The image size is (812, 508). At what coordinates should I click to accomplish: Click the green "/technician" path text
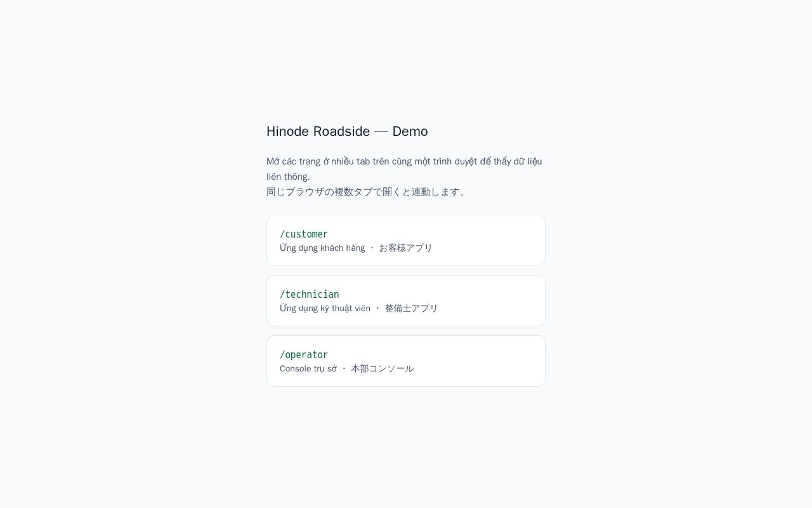click(x=310, y=295)
